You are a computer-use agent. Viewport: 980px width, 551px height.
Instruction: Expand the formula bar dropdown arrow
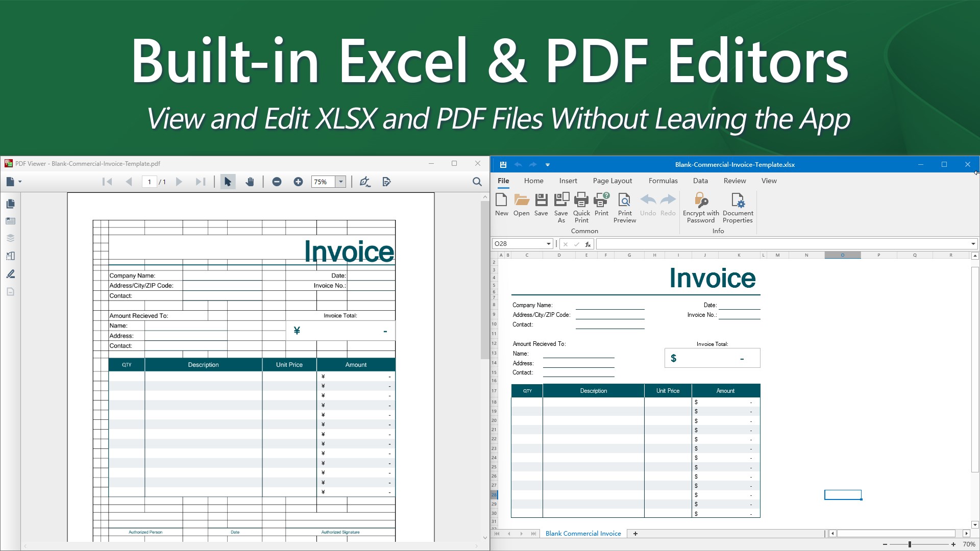(x=973, y=244)
